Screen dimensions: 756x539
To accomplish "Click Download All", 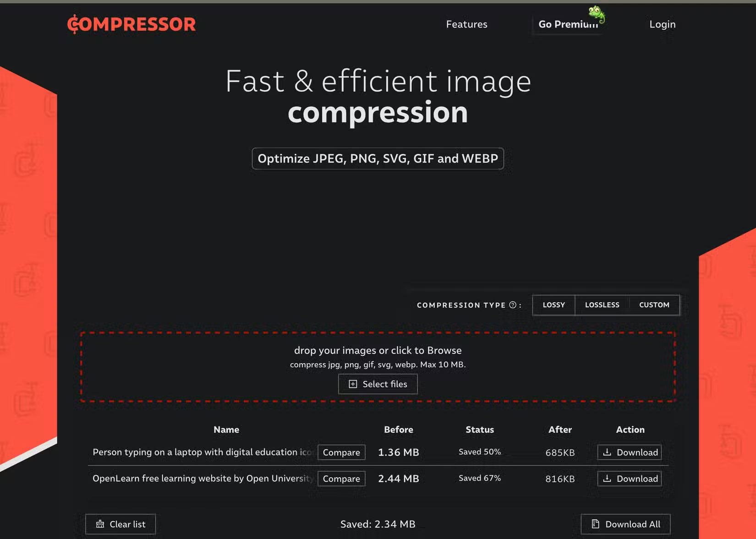I will (625, 524).
